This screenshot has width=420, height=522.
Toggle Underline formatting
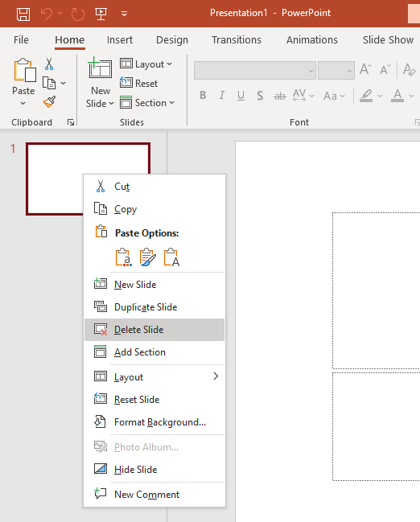pyautogui.click(x=241, y=96)
